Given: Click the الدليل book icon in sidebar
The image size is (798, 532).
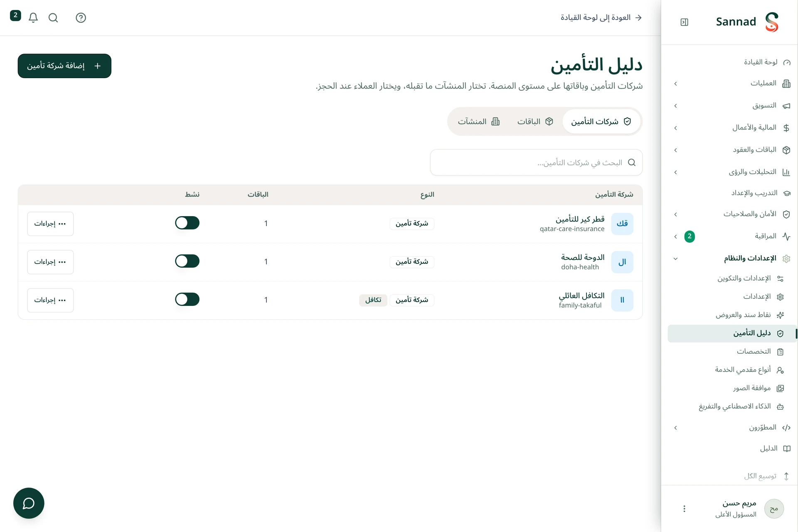Looking at the screenshot, I should tap(786, 448).
